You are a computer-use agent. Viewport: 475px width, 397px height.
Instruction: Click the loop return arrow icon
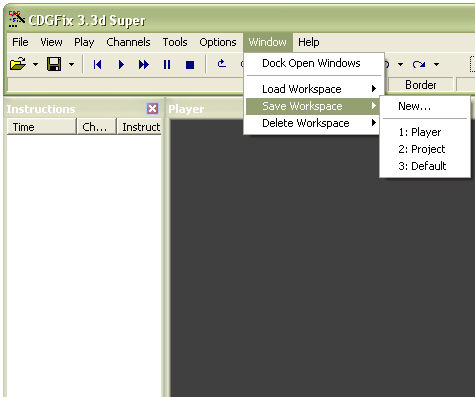click(x=222, y=63)
